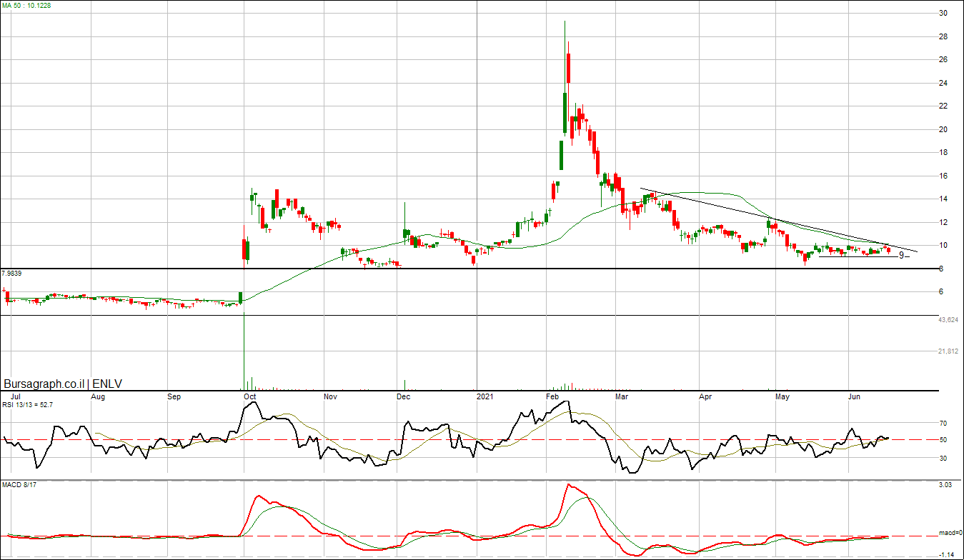The width and height of the screenshot is (964, 560).
Task: Click the macd=0 zero line label
Action: tap(950, 533)
